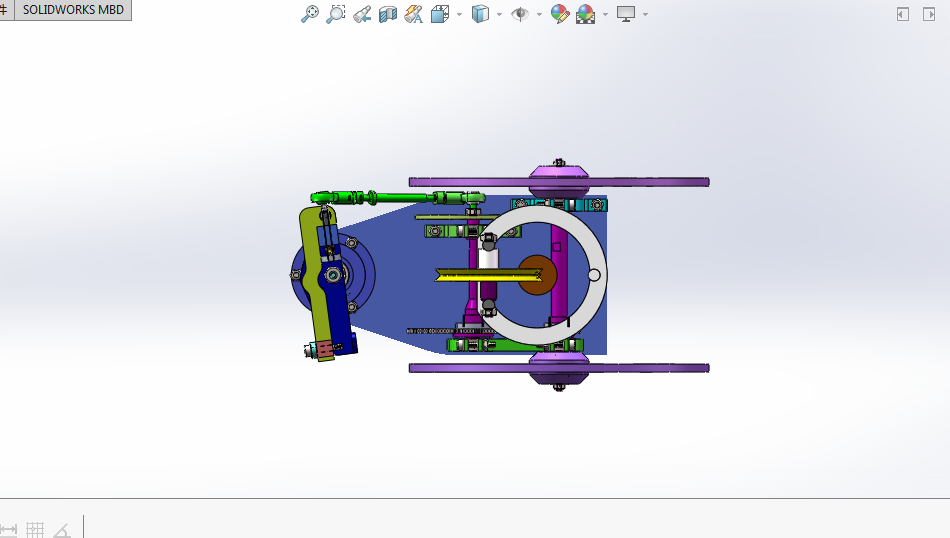
Task: Click the Apply Scene icon
Action: click(x=586, y=14)
